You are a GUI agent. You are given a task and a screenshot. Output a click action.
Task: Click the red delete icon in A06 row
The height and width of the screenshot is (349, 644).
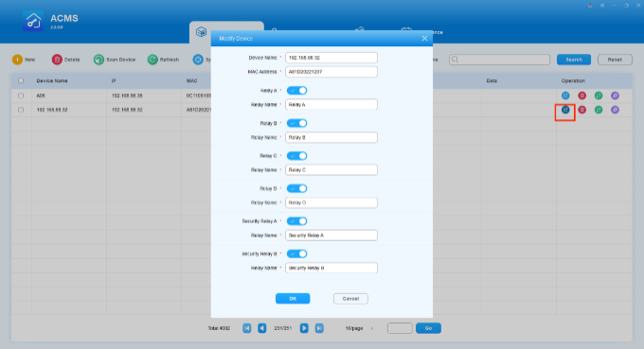tap(582, 96)
